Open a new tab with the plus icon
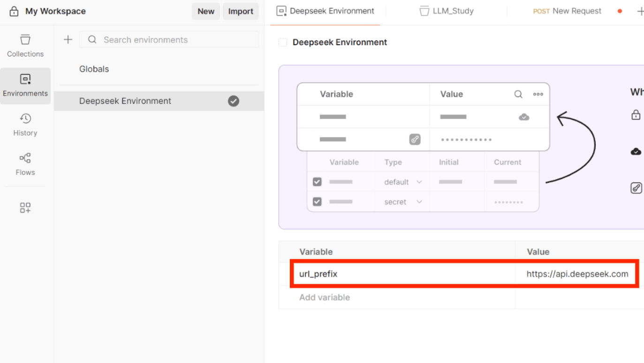This screenshot has width=644, height=363. [640, 11]
